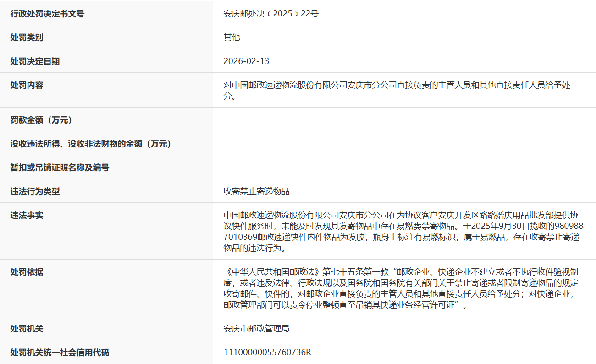Click the "违法行为类型" row label
This screenshot has width=596, height=364.
coord(35,191)
